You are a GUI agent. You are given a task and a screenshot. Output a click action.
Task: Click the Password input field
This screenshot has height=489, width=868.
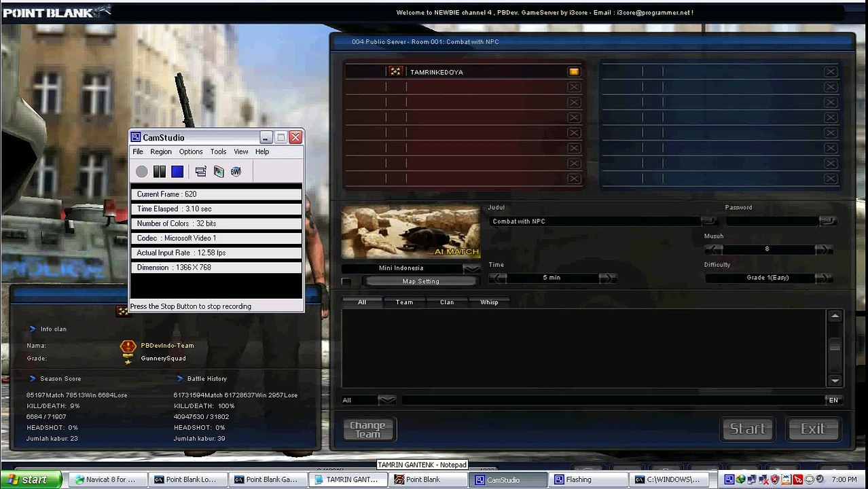point(772,221)
